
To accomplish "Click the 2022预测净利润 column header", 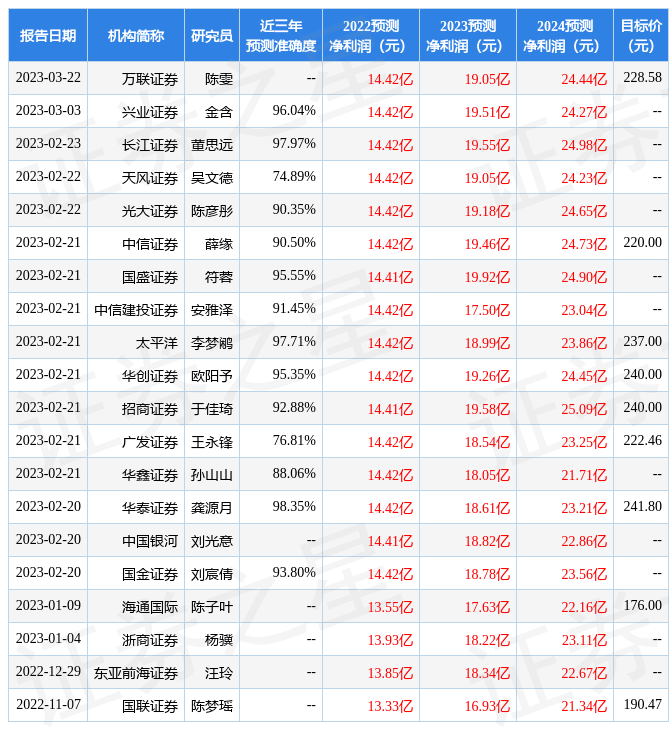I will coord(370,35).
